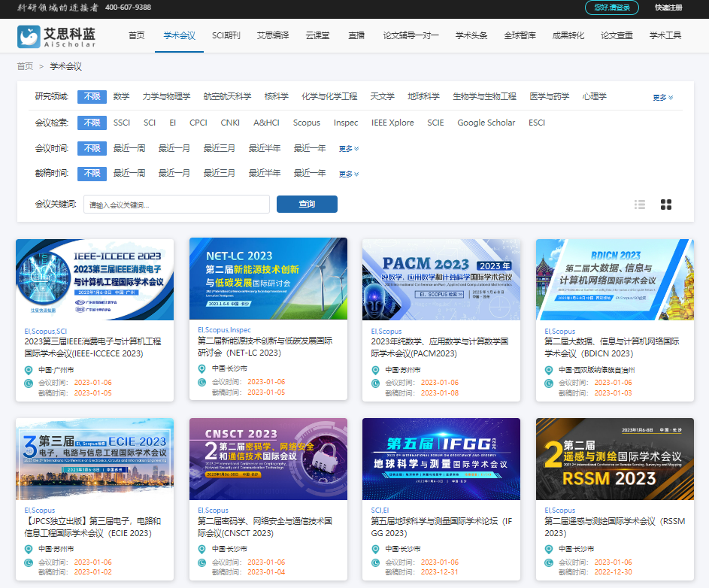
Task: Switch to grid view layout icon
Action: [665, 205]
